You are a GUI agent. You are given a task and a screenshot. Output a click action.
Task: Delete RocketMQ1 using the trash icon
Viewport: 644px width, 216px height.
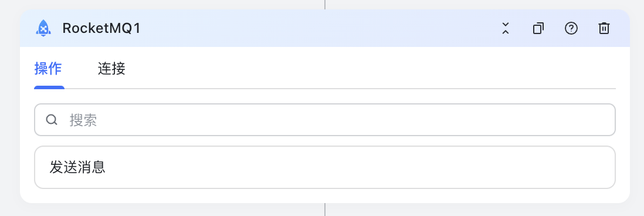tap(604, 28)
